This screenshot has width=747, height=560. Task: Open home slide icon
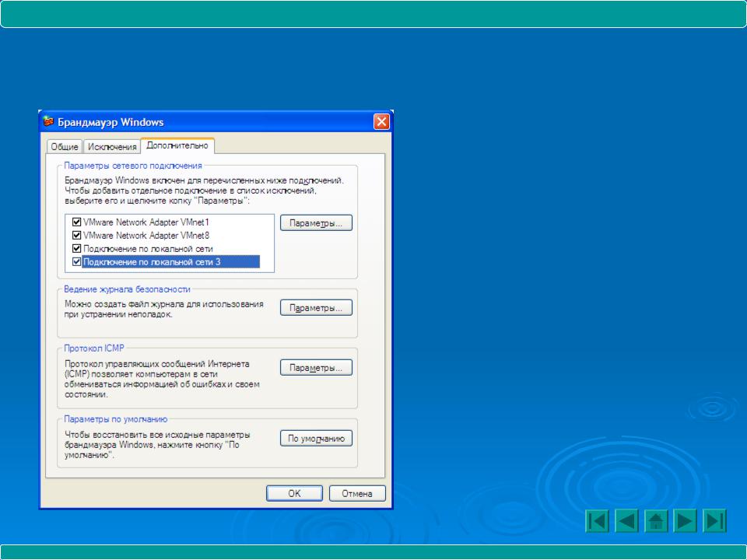656,520
